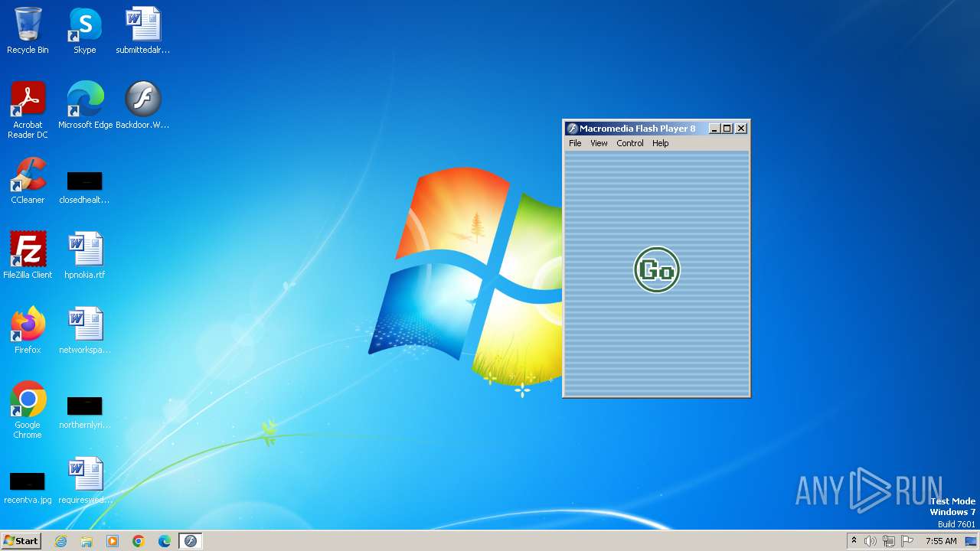Open the Control menu in Flash Player
This screenshot has height=551, width=980.
click(x=630, y=143)
